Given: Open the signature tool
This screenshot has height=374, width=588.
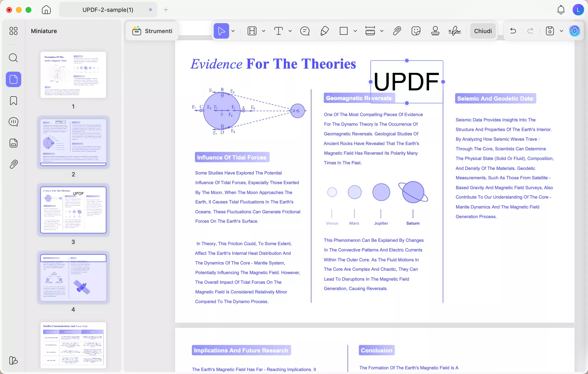Looking at the screenshot, I should 454,31.
